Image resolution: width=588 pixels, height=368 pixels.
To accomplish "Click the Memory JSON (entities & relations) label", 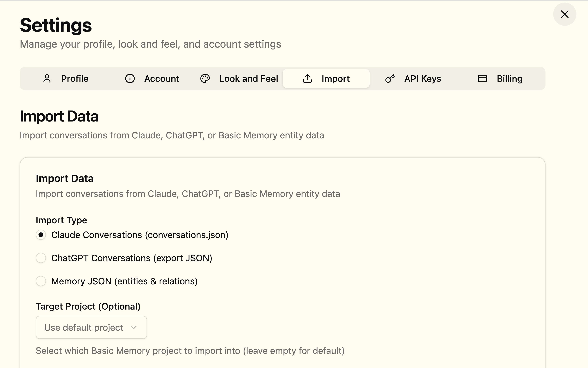I will click(x=124, y=281).
